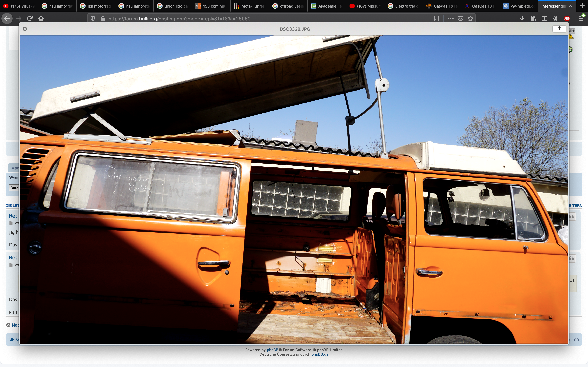Go to the browser home page
Screen dimensions: 588x367
[x=41, y=19]
